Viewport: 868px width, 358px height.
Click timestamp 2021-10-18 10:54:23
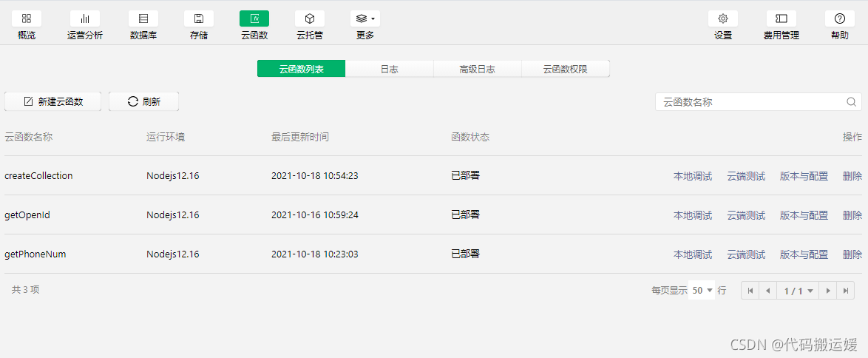[x=315, y=176]
